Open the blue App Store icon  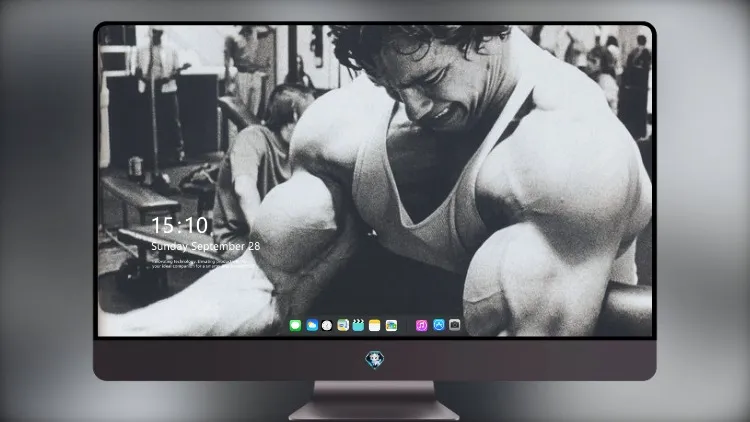coord(439,325)
